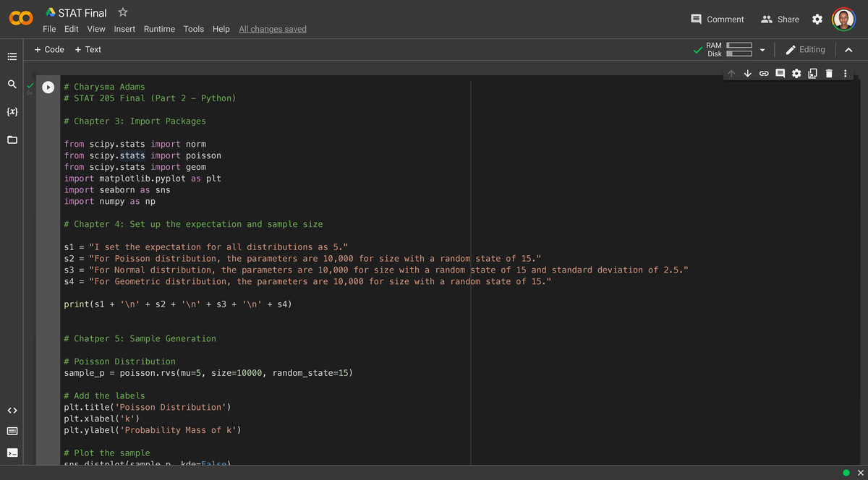Open the find and replace panel
868x480 pixels.
[x=11, y=84]
